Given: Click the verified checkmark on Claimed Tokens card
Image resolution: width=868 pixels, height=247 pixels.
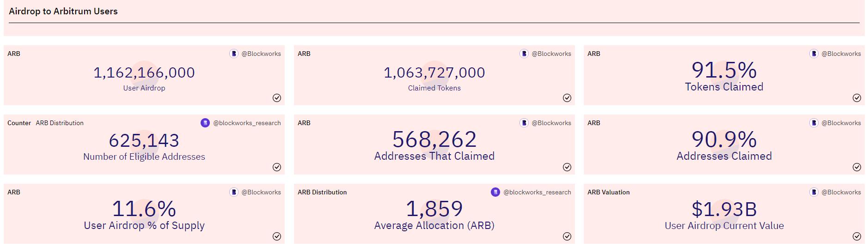Looking at the screenshot, I should [567, 98].
